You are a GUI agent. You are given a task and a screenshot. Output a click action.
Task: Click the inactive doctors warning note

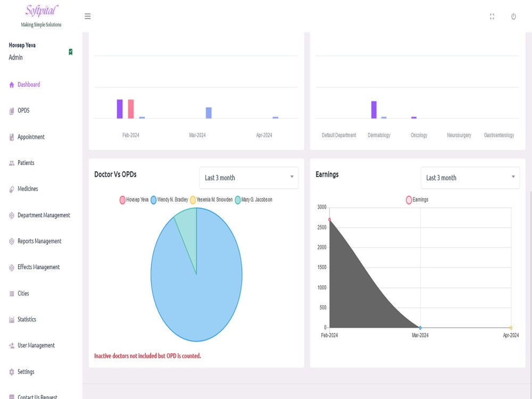click(147, 356)
